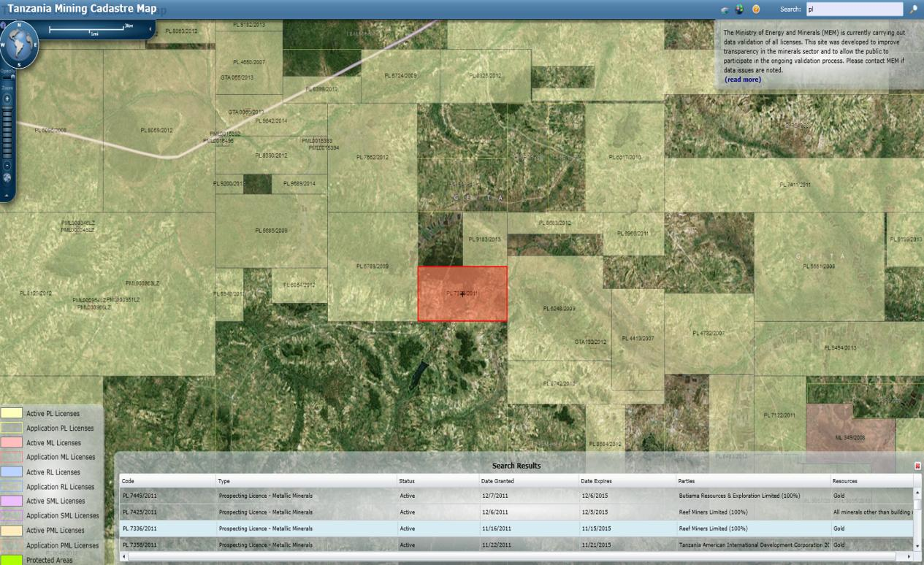Sort results by Date Granted column header
Image resolution: width=924 pixels, height=565 pixels.
[527, 481]
